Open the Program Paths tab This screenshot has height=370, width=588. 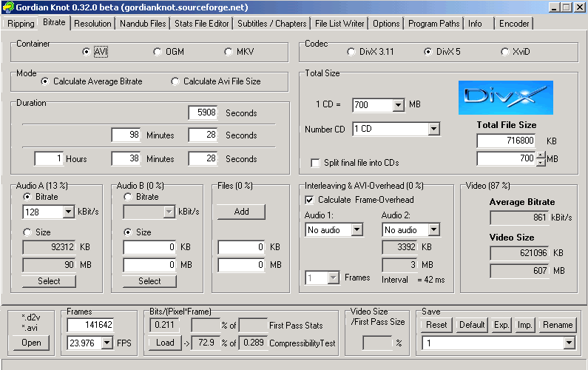(434, 24)
